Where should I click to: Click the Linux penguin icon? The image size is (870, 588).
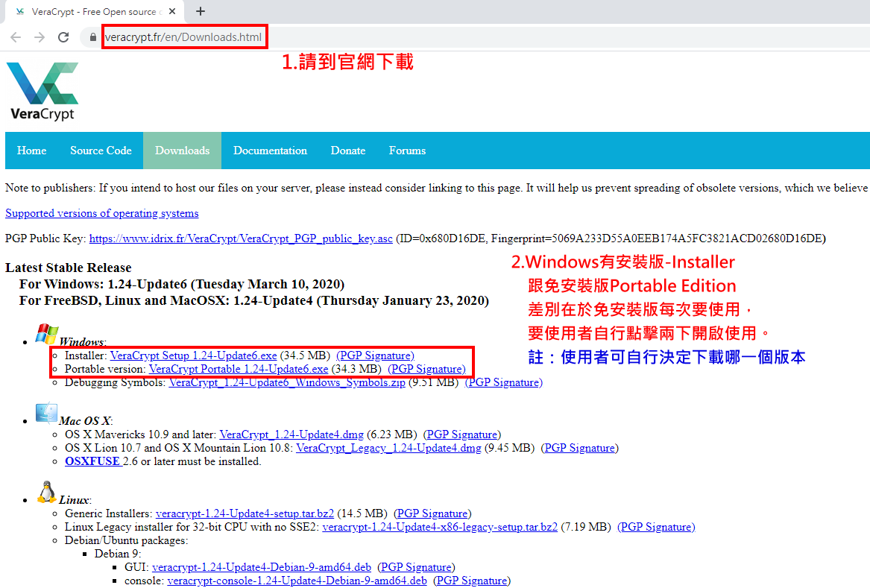coord(47,492)
